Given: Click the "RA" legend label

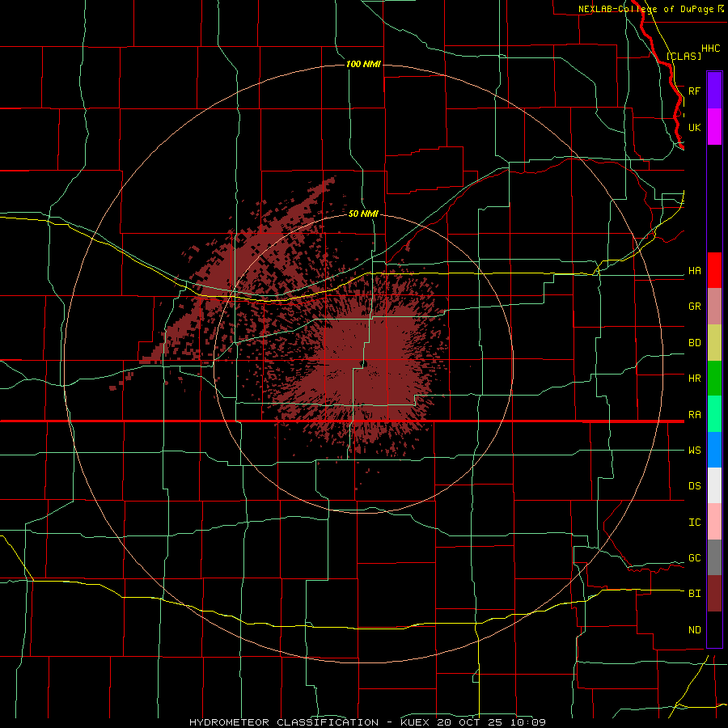Looking at the screenshot, I should 694,415.
